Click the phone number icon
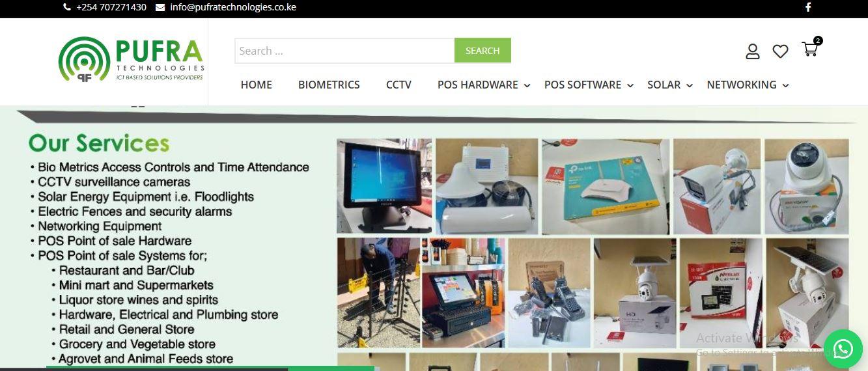The height and width of the screenshot is (371, 868). [67, 8]
